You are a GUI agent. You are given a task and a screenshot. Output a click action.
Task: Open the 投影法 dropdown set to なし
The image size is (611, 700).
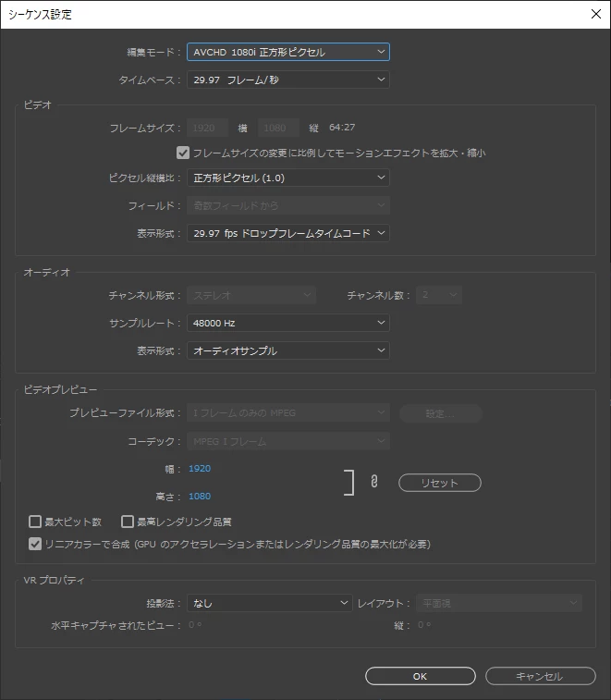(269, 603)
